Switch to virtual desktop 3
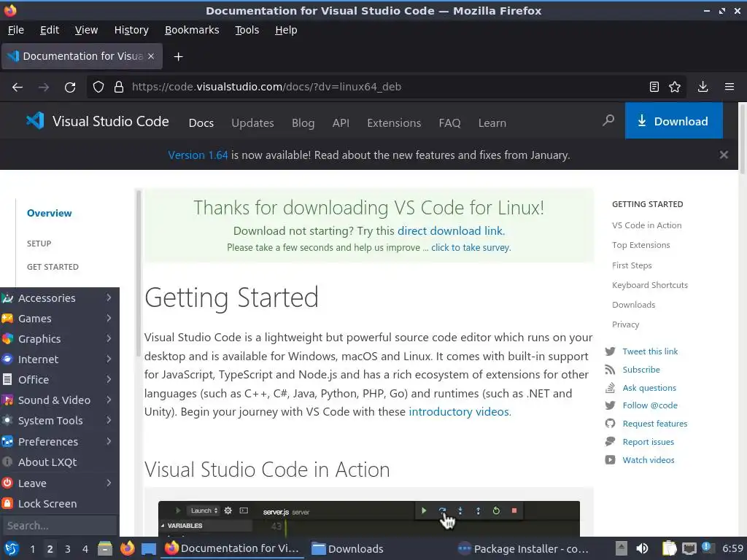The image size is (747, 560). [68, 549]
